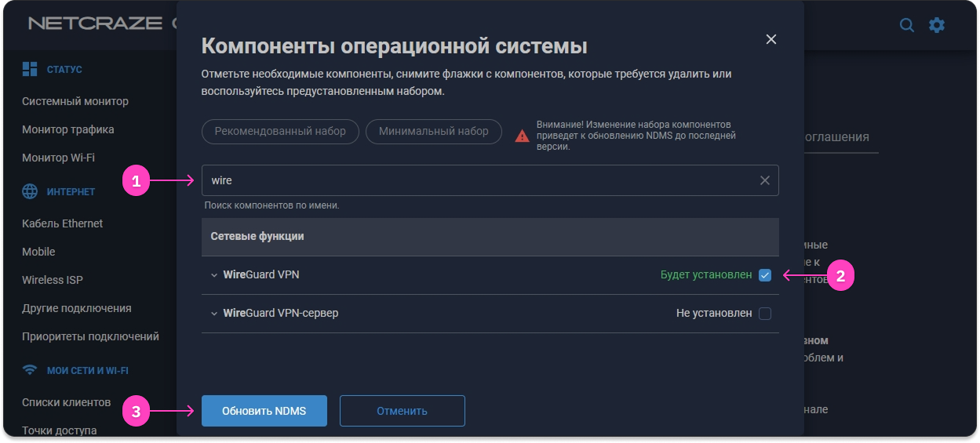980x443 pixels.
Task: Click the red warning triangle icon
Action: (522, 136)
